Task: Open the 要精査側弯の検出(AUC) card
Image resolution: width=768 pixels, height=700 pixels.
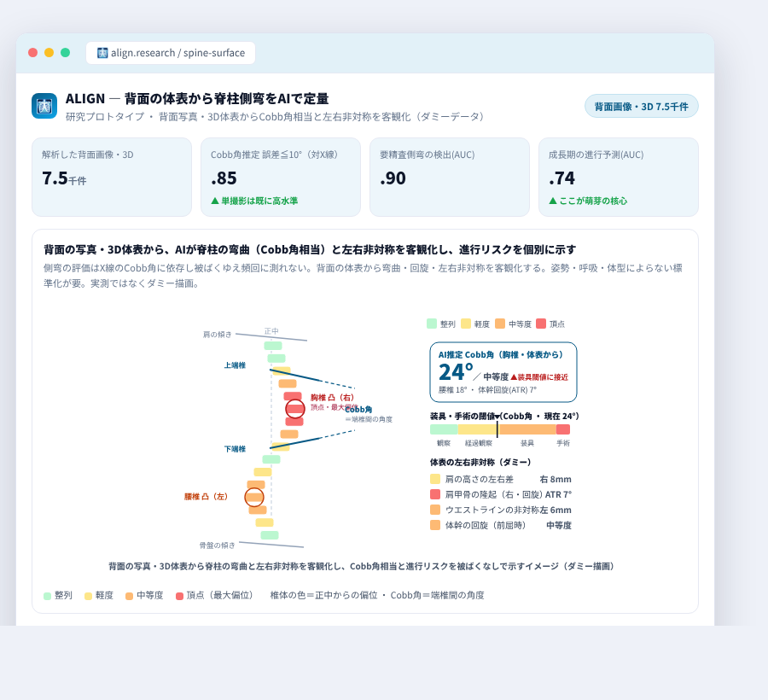Action: click(x=450, y=177)
